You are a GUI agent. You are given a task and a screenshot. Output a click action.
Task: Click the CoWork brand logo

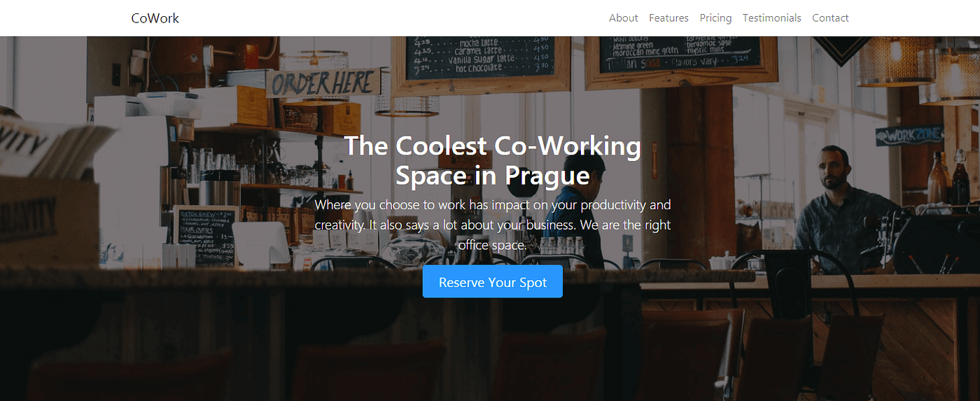point(155,18)
